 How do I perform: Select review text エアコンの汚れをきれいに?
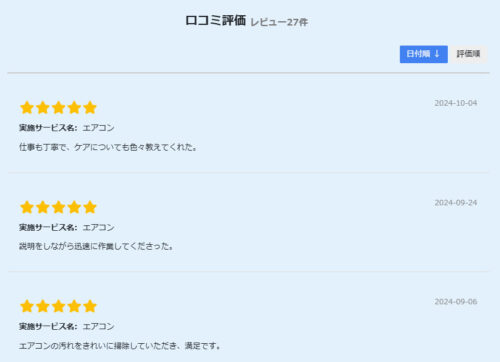pyautogui.click(x=66, y=346)
